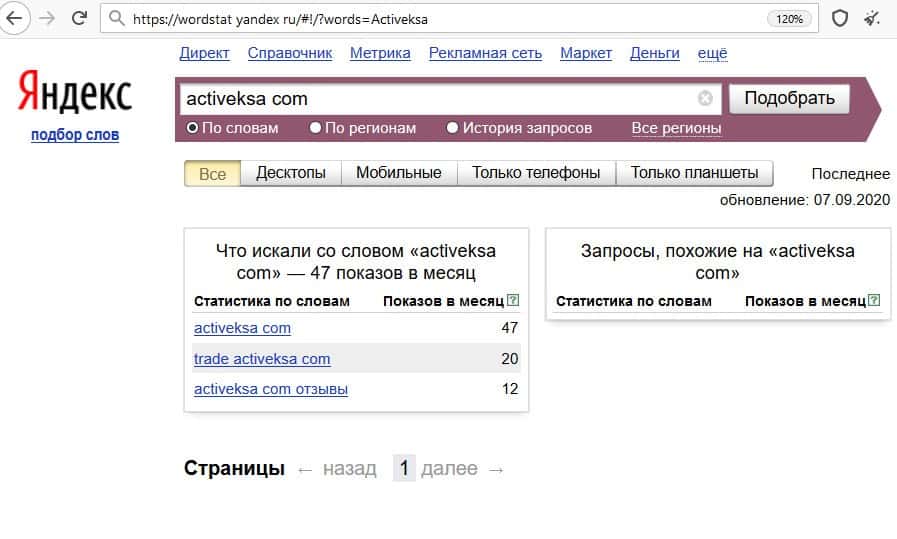The image size is (897, 539).
Task: Click the value 47 in activeksa com row
Action: click(509, 328)
